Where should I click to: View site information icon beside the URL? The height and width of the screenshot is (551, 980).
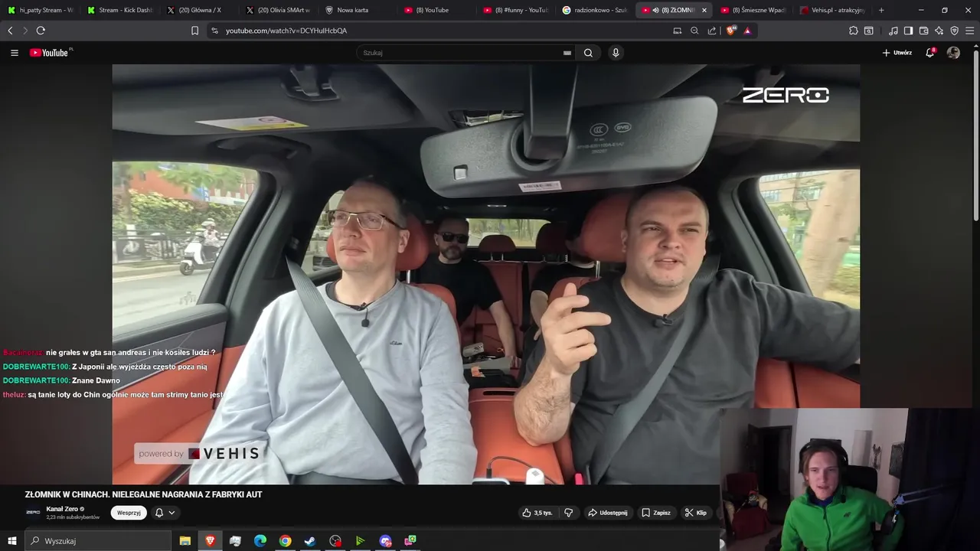click(x=214, y=31)
